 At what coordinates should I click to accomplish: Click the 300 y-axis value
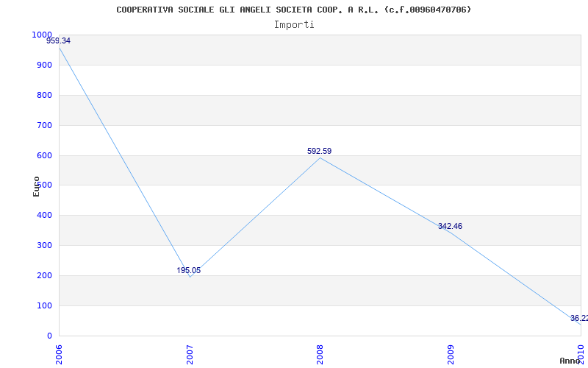pos(44,245)
